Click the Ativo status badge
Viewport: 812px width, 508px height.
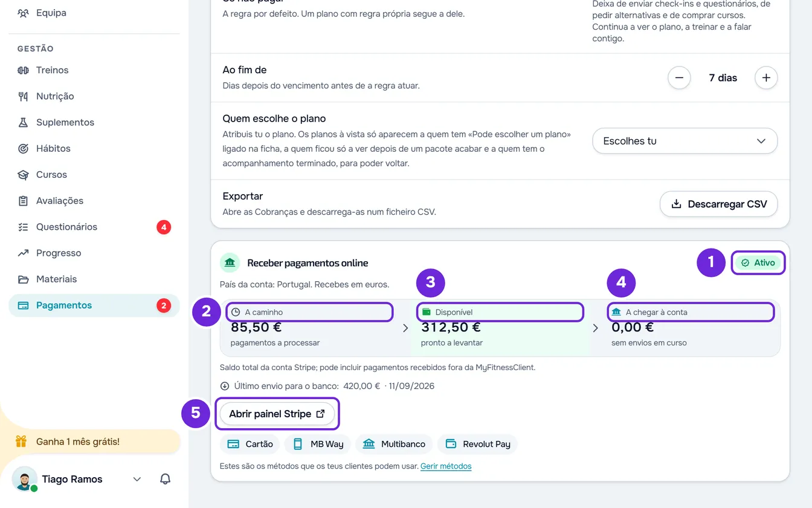tap(758, 263)
